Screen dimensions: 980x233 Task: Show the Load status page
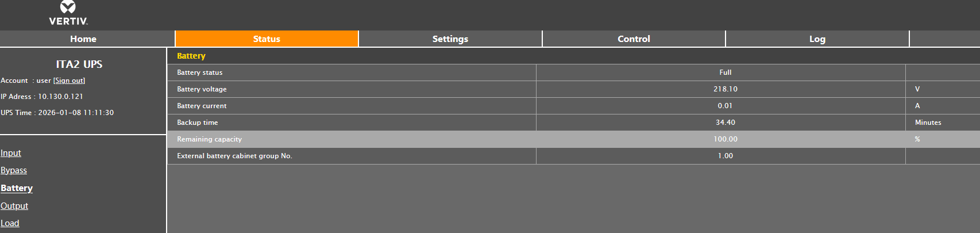10,223
